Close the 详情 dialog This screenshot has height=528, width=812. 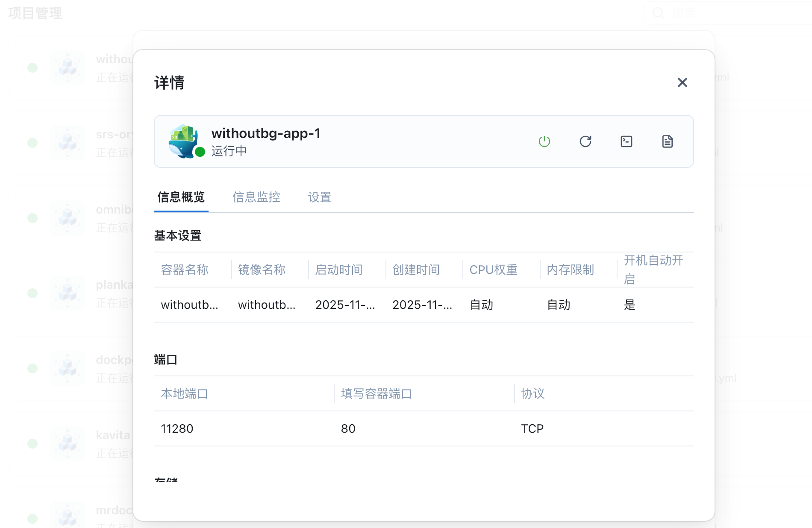(682, 82)
